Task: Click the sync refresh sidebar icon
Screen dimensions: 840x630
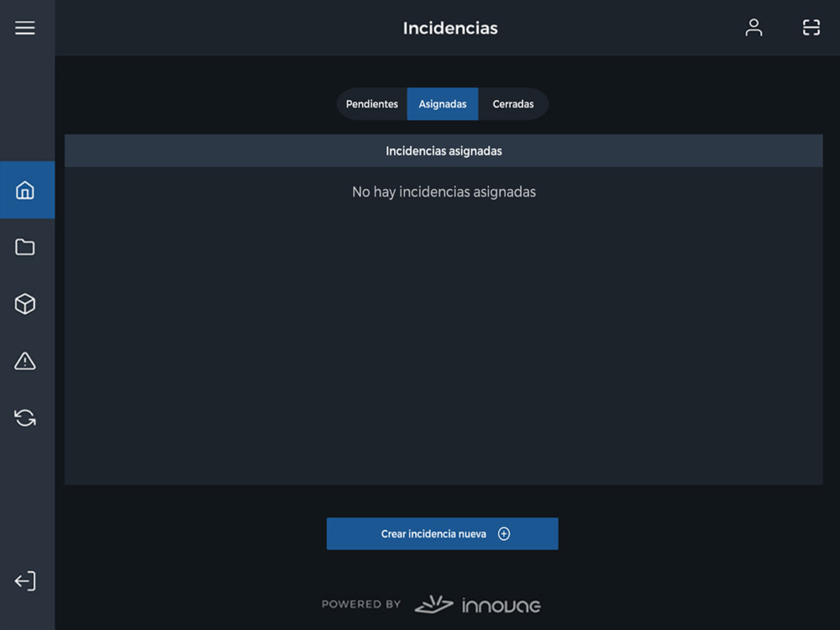Action: [25, 417]
